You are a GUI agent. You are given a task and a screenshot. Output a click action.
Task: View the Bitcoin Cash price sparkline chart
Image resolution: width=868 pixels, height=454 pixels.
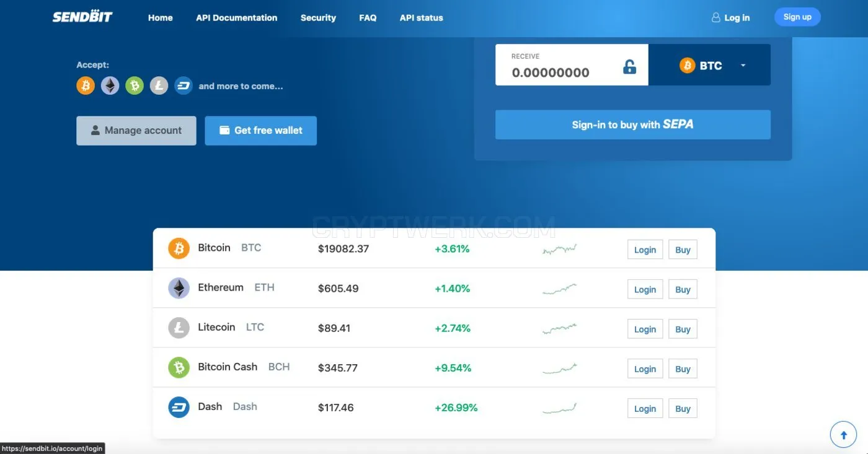click(559, 369)
